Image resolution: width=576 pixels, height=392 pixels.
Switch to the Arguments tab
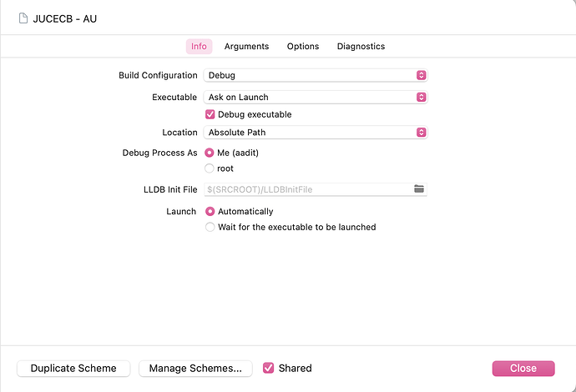tap(246, 47)
